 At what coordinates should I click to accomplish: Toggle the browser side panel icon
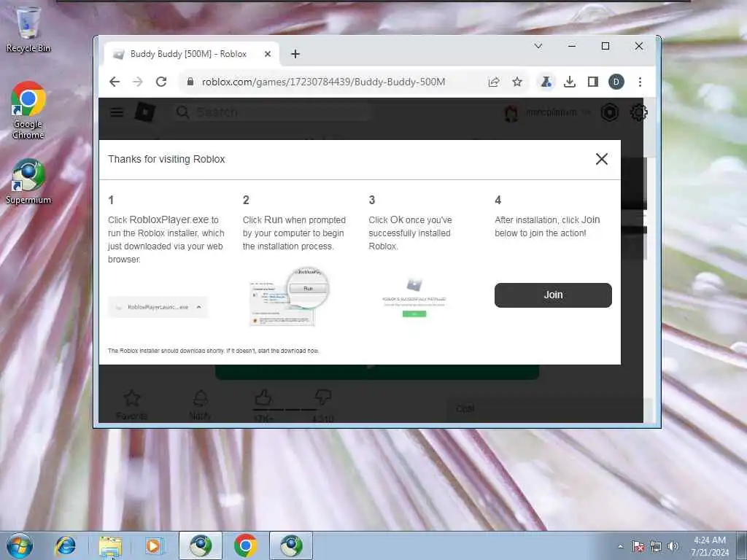[x=592, y=82]
